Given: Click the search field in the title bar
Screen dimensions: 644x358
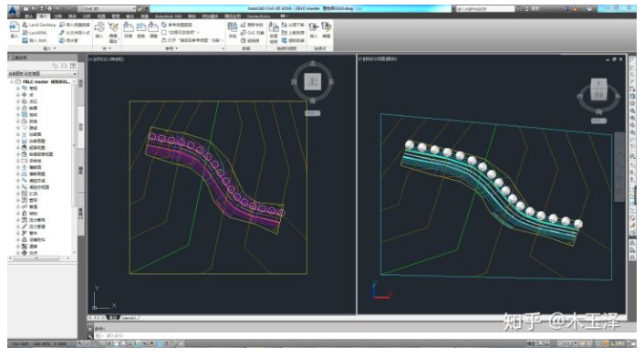Looking at the screenshot, I should coord(484,8).
